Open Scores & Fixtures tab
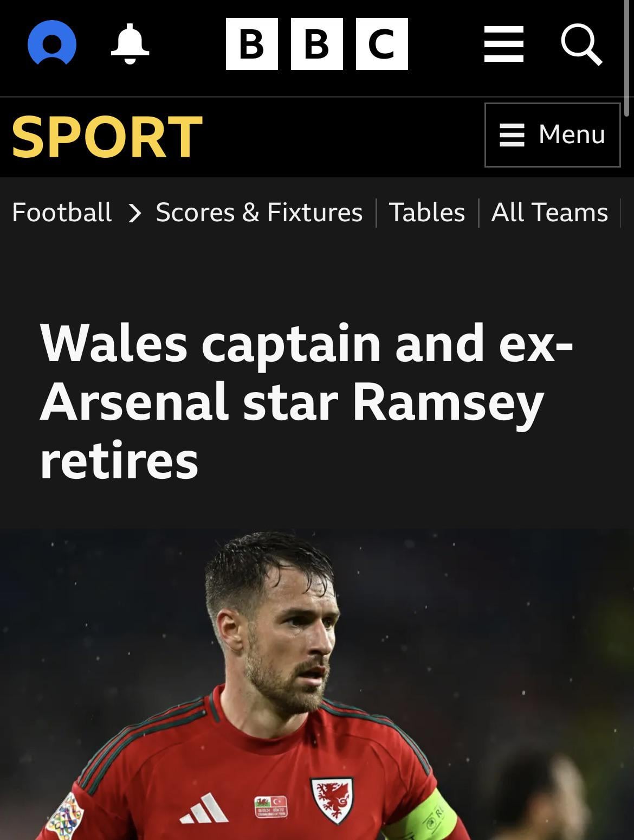The image size is (634, 840). click(x=259, y=212)
